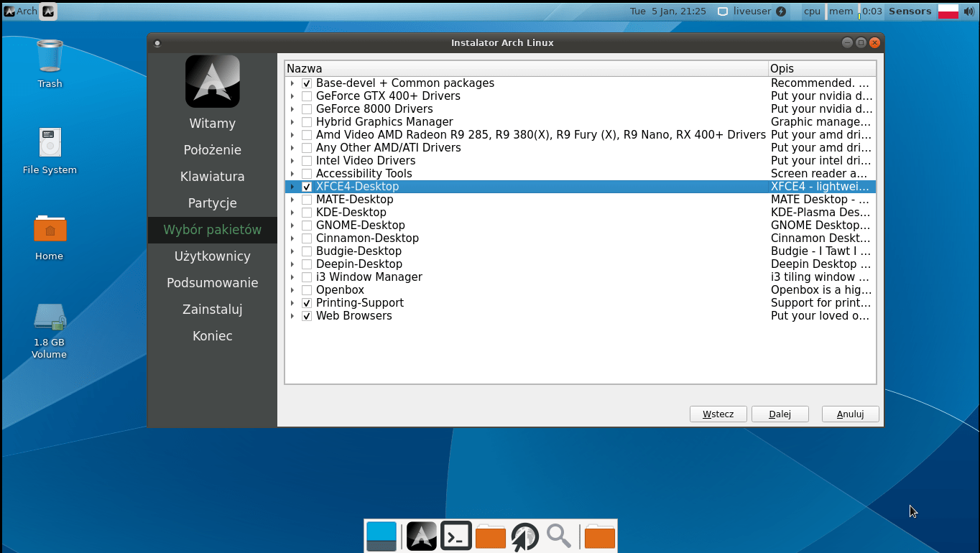
Task: Expand the Deepin-Desktop row
Action: pos(292,264)
